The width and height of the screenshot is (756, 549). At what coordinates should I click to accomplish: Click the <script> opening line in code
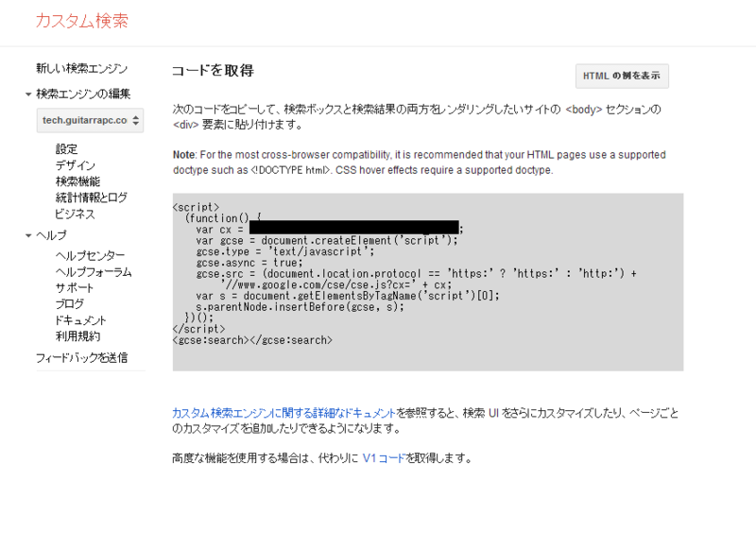click(x=197, y=207)
